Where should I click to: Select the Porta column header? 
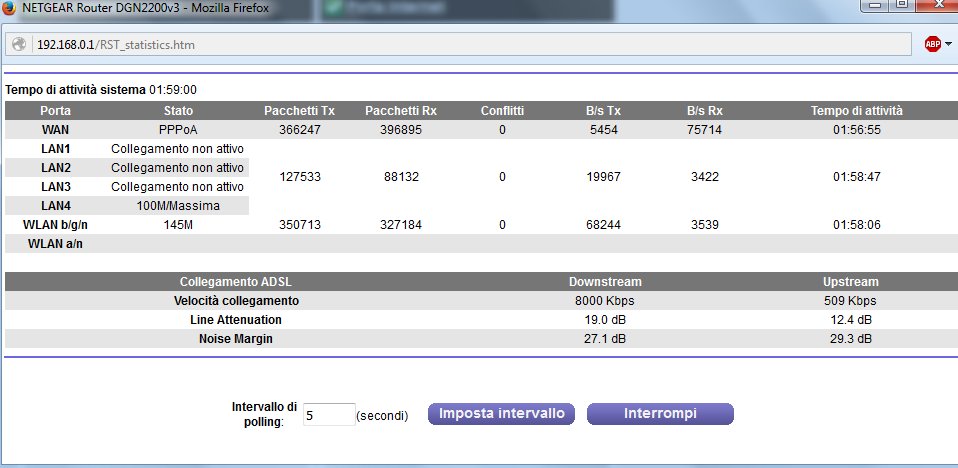[x=56, y=111]
